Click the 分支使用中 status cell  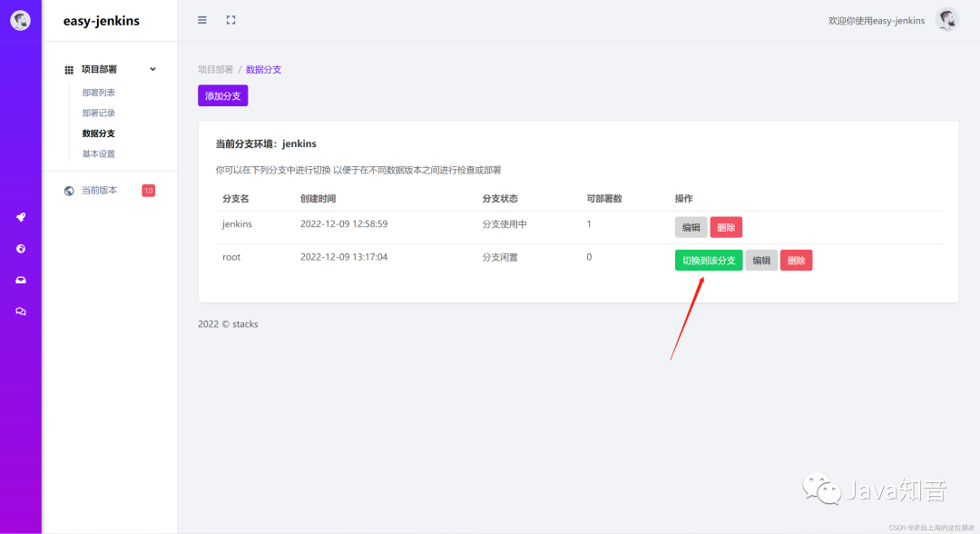tap(505, 223)
